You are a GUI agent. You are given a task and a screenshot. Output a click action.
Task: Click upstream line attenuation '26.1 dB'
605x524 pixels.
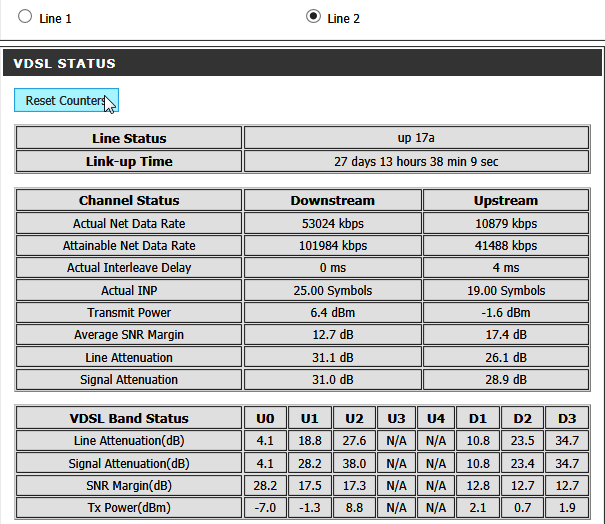tap(506, 357)
